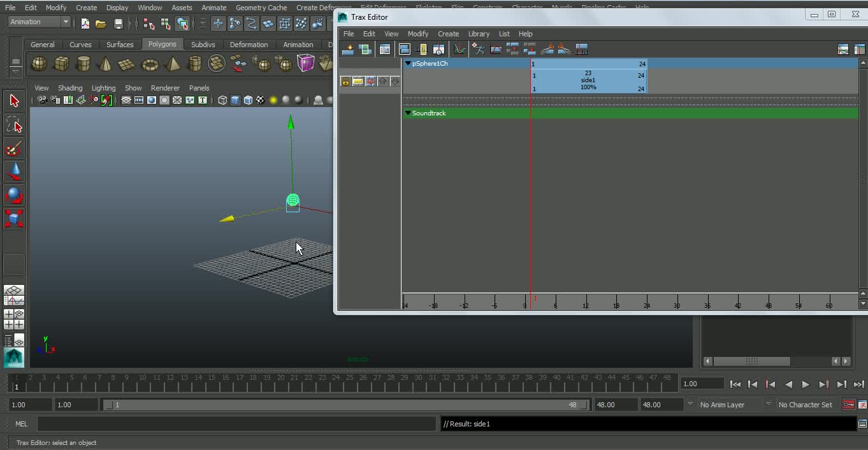
Task: Click play forwards button
Action: [806, 384]
